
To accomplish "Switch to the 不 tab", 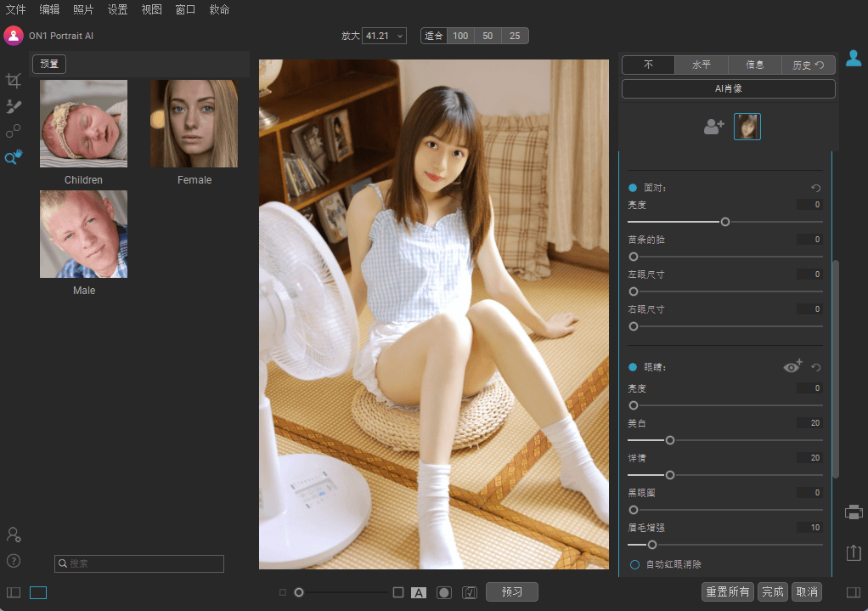I will pyautogui.click(x=648, y=65).
